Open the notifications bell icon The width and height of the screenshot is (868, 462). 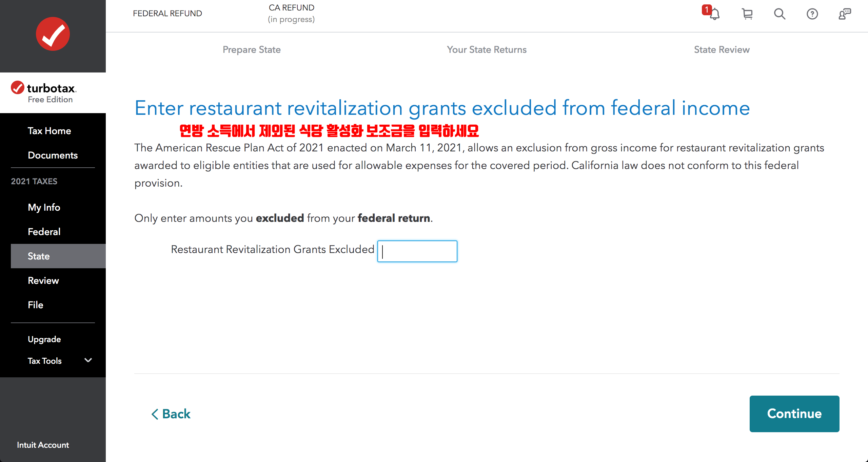(714, 14)
